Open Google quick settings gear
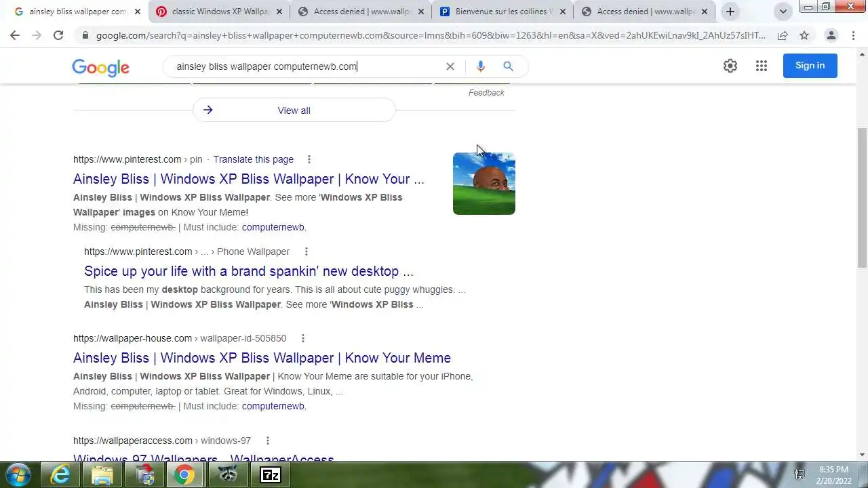Image resolution: width=868 pixels, height=488 pixels. 730,66
